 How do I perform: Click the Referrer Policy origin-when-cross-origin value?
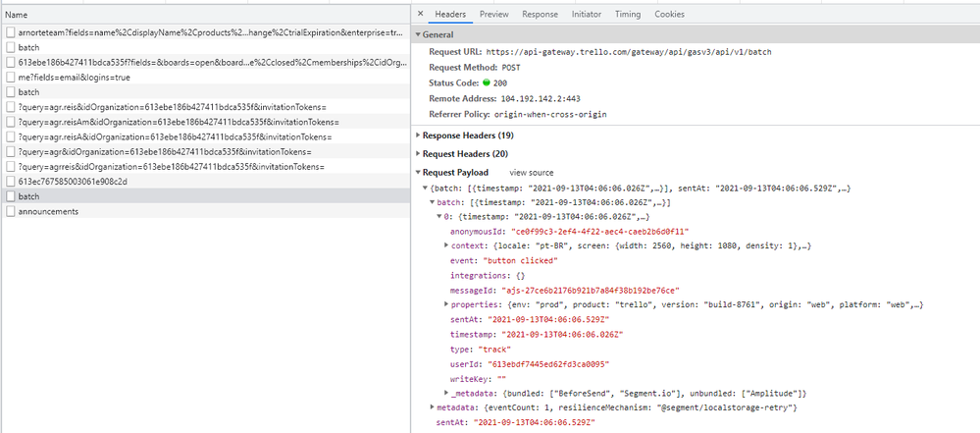tap(550, 115)
